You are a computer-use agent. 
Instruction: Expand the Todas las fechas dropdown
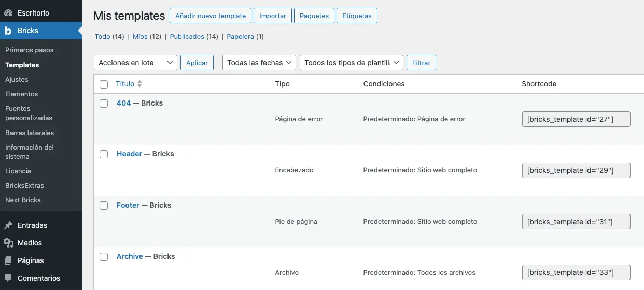[259, 63]
